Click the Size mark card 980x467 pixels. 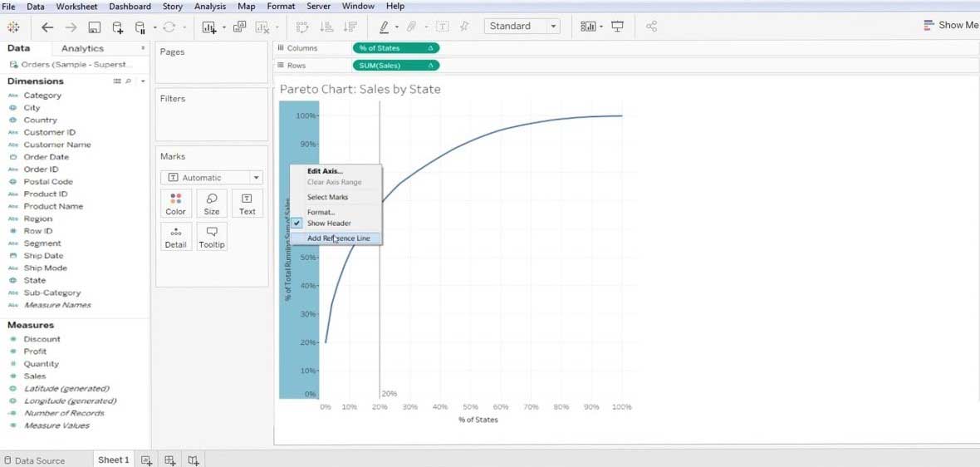coord(211,204)
